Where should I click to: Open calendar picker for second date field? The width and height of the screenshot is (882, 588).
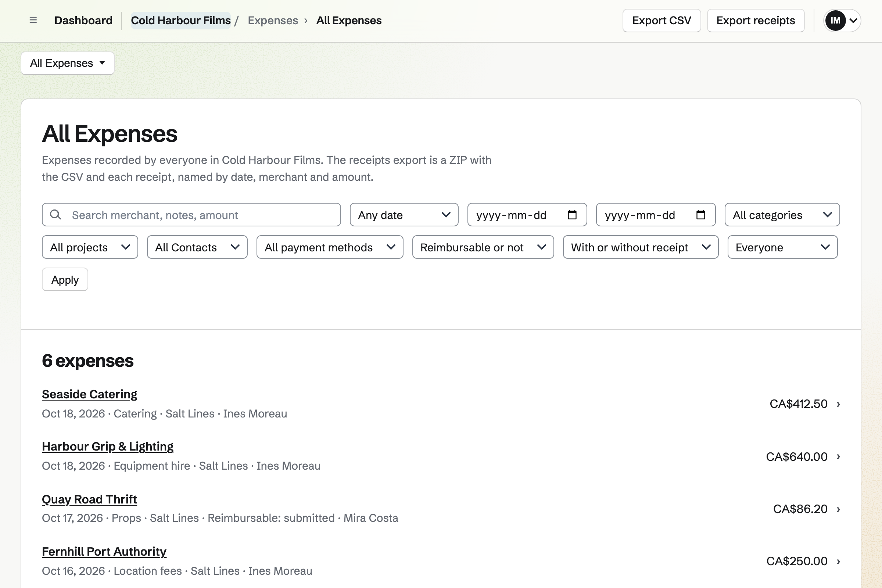pyautogui.click(x=700, y=215)
